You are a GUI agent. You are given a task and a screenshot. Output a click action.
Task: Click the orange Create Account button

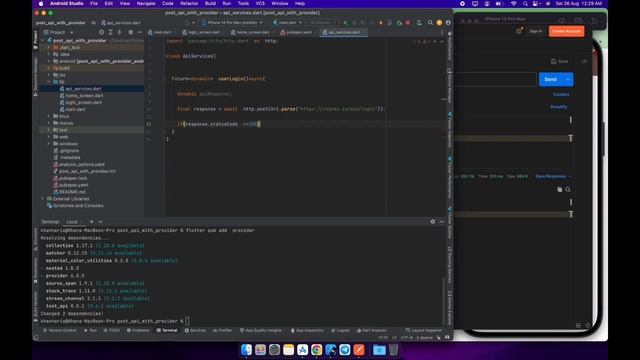[567, 31]
